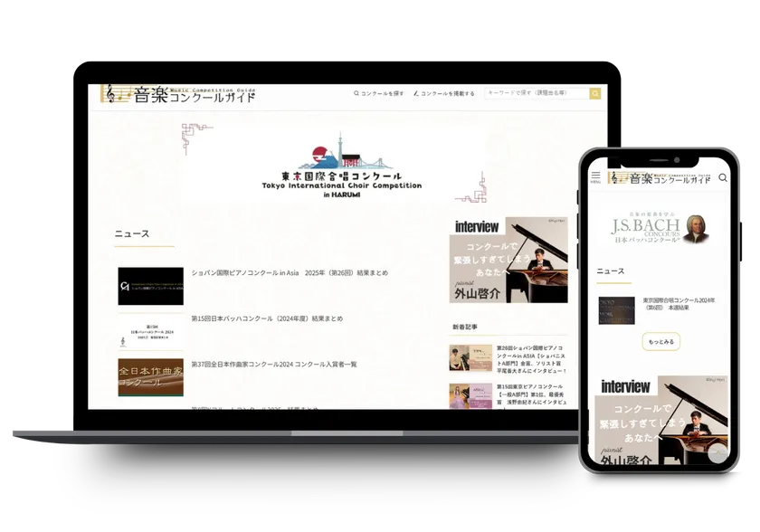Tap the ニュース heading on the phone
The height and width of the screenshot is (532, 760).
(x=610, y=271)
